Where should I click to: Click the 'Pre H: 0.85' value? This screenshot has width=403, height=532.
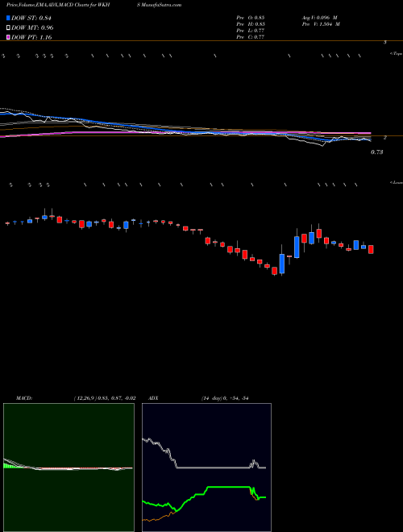251,24
